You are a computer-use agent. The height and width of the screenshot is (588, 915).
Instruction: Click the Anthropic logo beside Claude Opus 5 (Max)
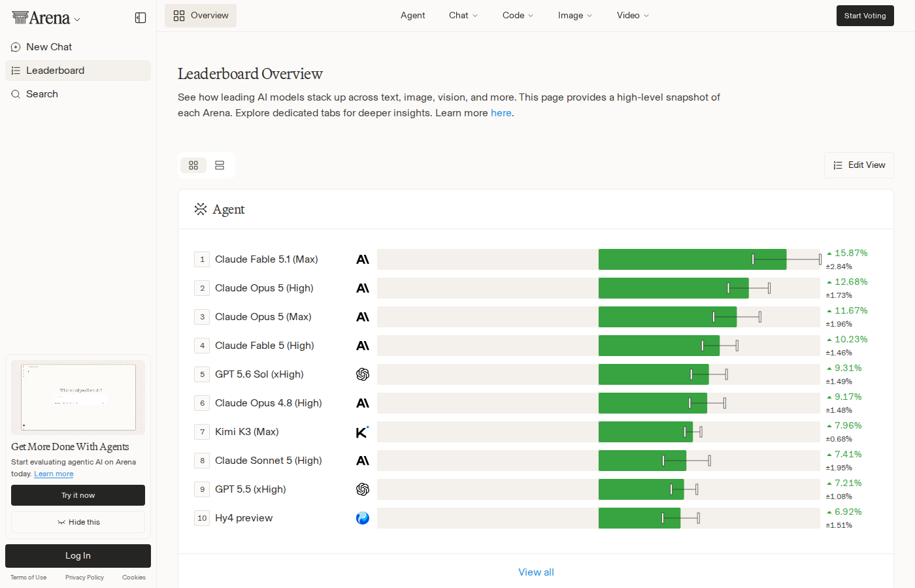363,317
